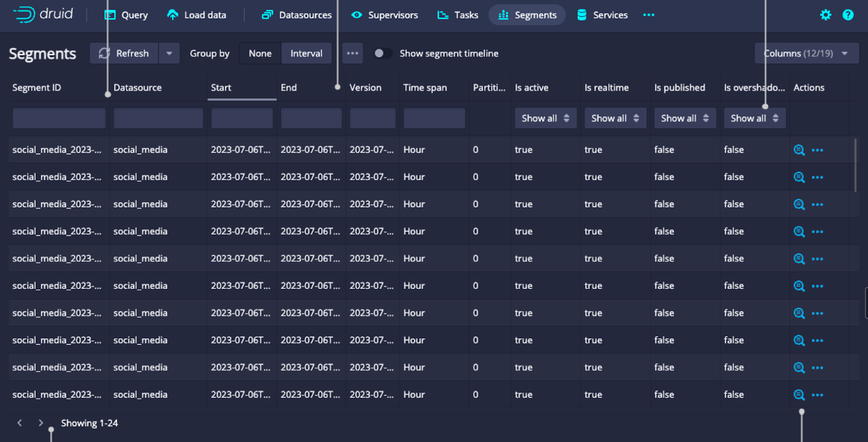Screen dimensions: 868x442
Task: Click the header more options ellipsis icon
Action: pyautogui.click(x=648, y=15)
